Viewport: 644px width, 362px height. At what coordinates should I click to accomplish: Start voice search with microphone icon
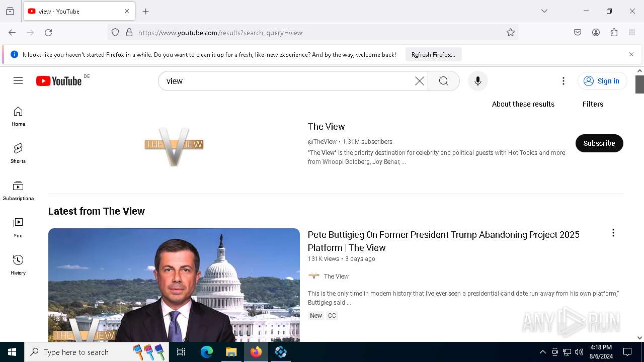coord(477,81)
